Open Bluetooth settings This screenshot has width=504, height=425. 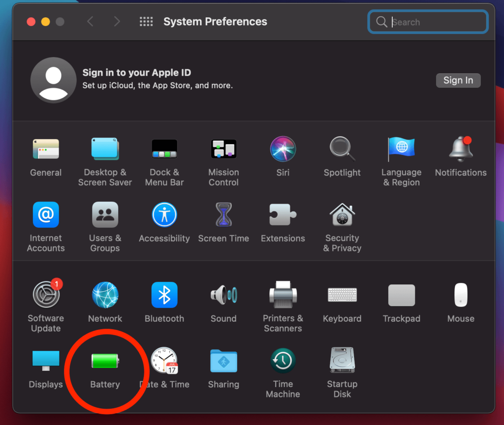coord(164,295)
